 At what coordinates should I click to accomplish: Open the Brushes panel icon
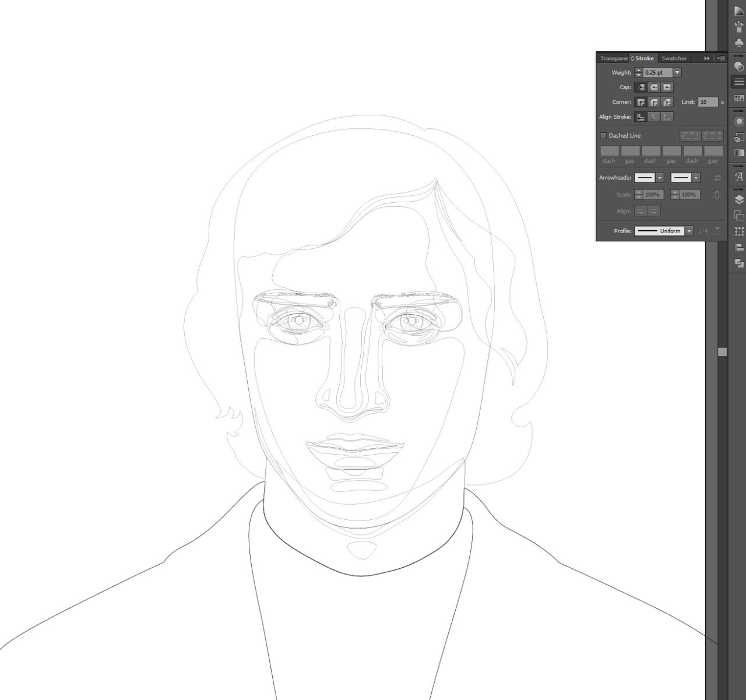click(x=739, y=25)
